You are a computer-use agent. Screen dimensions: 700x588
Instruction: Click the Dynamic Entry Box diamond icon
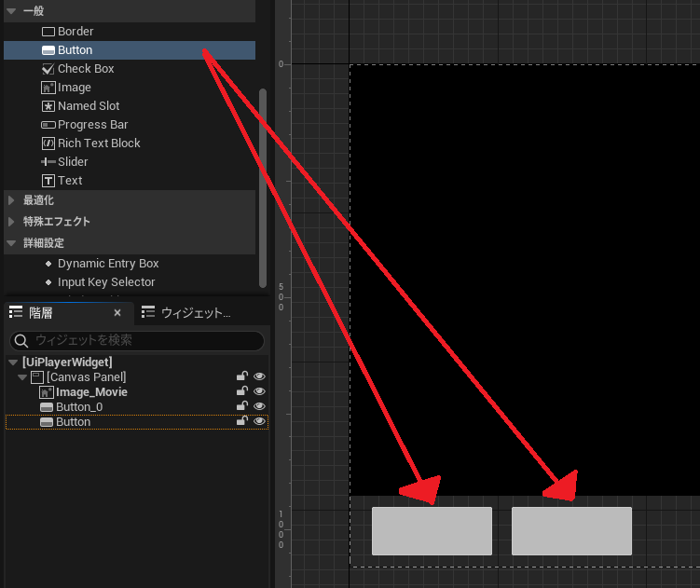pos(48,264)
